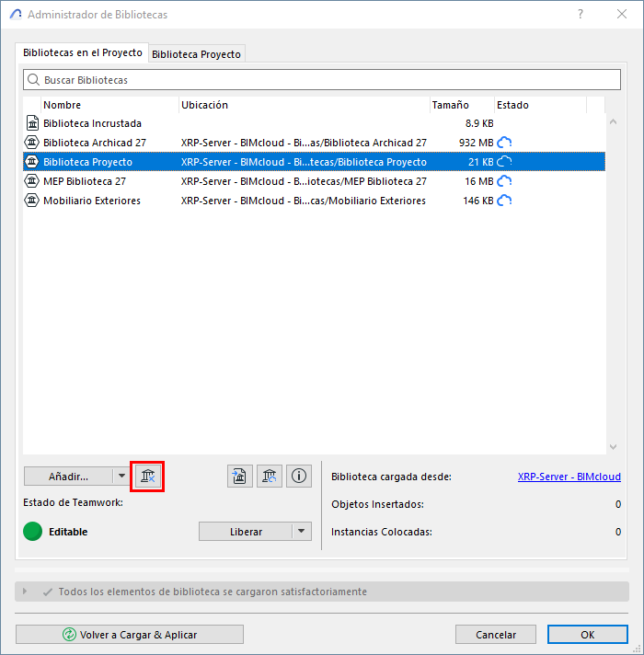This screenshot has height=655, width=644.
Task: Click location path ending MEP Biblioteca 27
Action: 304,181
